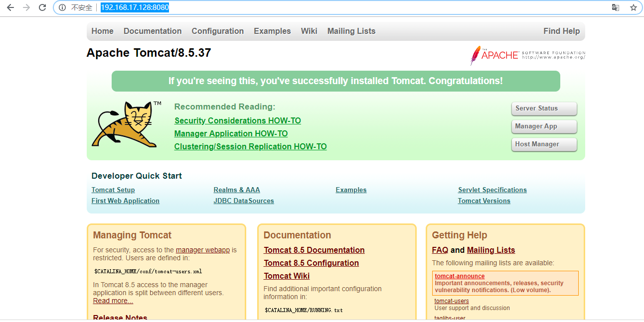The height and width of the screenshot is (322, 644).
Task: Click the browser forward arrow
Action: point(26,7)
